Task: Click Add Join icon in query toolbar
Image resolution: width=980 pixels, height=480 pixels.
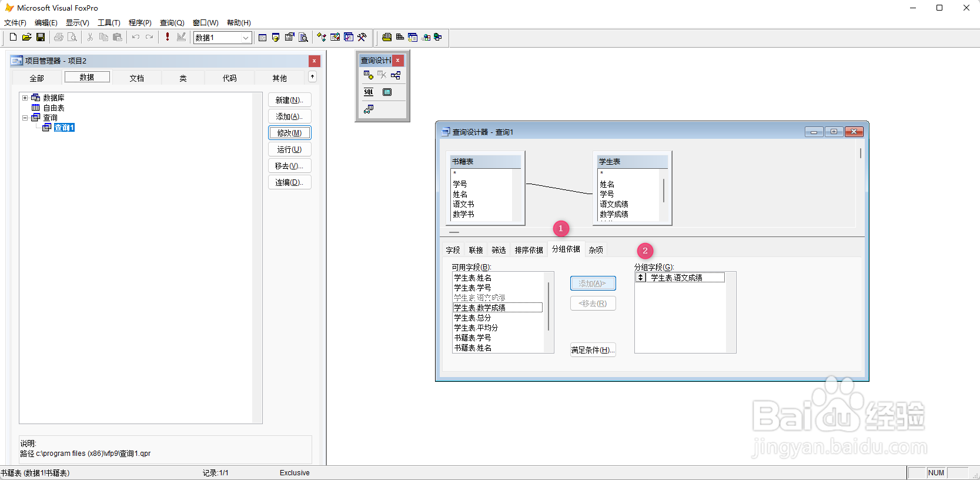Action: click(x=396, y=75)
